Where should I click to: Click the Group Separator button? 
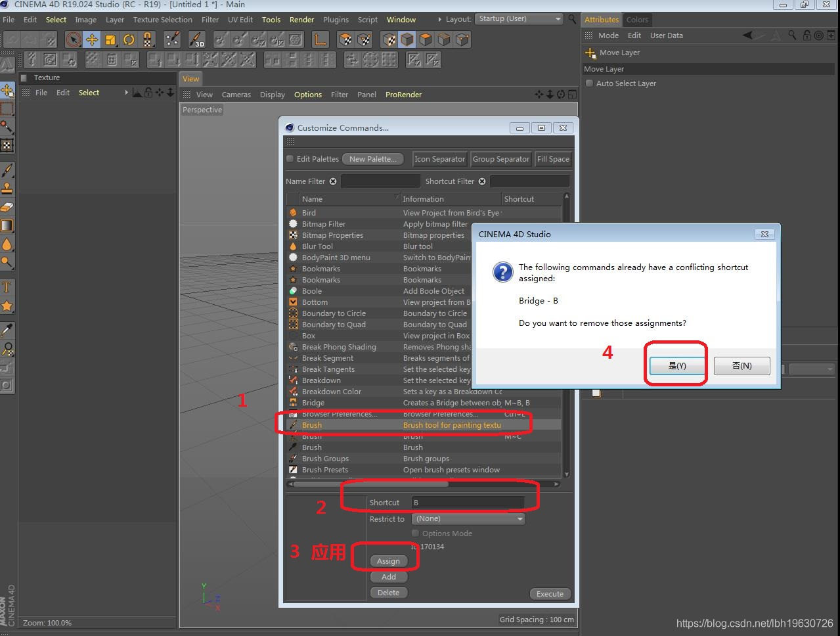pyautogui.click(x=500, y=159)
